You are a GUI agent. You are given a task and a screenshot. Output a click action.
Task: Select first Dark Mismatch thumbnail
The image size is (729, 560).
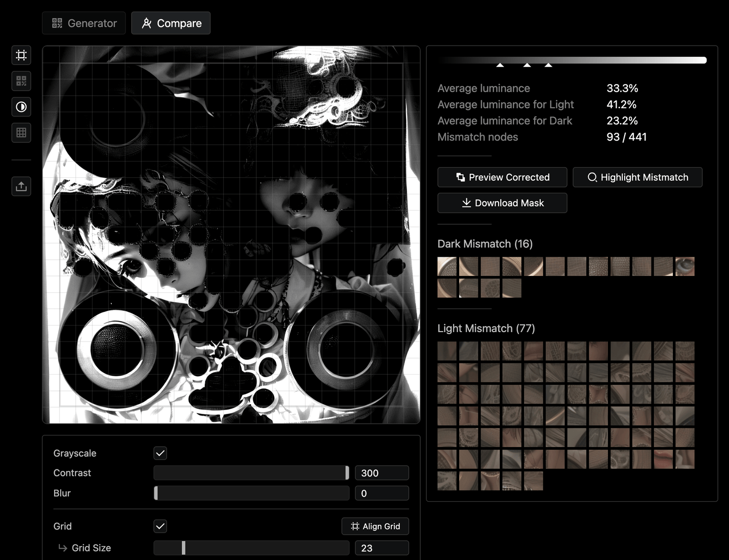(447, 266)
